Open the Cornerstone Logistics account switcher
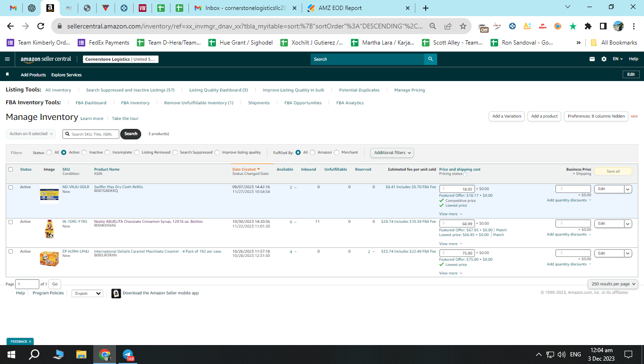The image size is (644, 364). click(121, 59)
